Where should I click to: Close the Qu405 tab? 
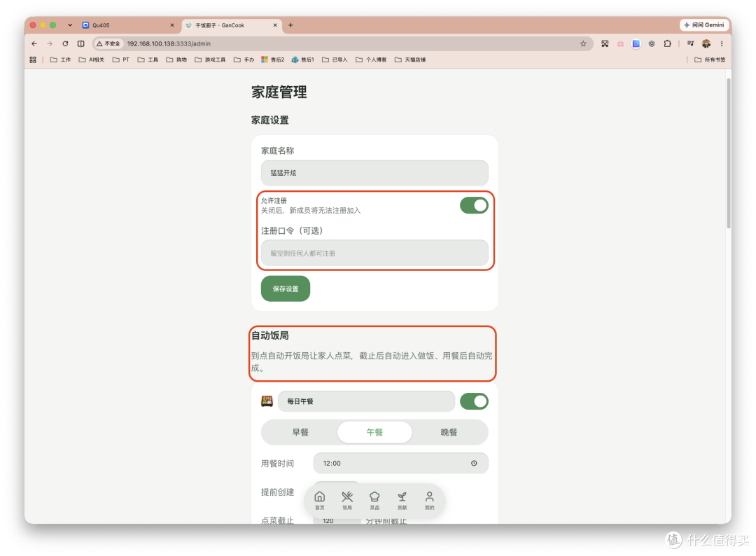pyautogui.click(x=172, y=25)
